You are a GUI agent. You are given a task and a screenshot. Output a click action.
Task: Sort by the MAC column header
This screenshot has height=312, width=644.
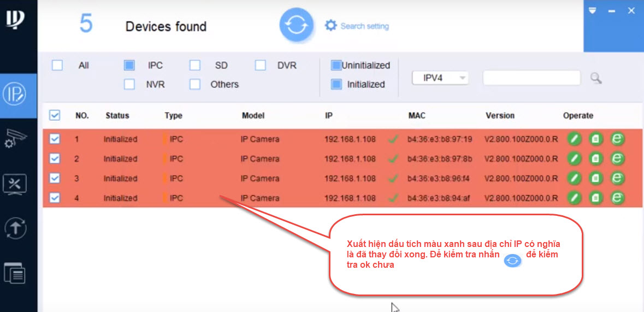[x=417, y=116]
